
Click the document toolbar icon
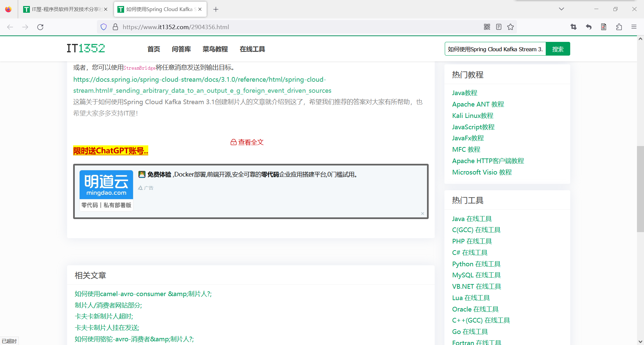[604, 27]
